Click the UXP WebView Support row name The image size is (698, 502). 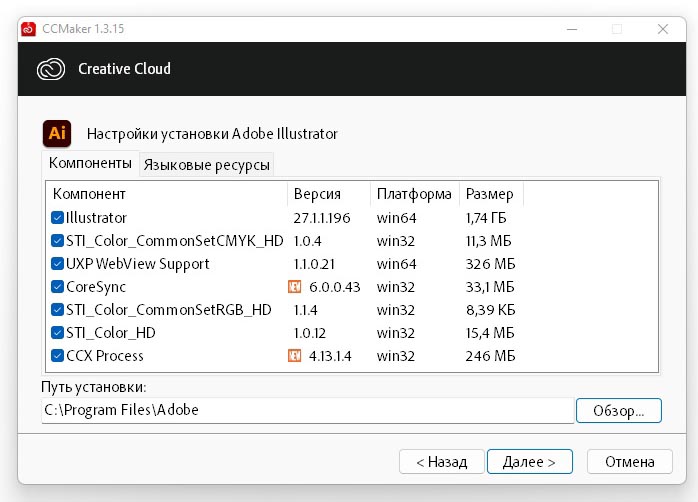[138, 264]
